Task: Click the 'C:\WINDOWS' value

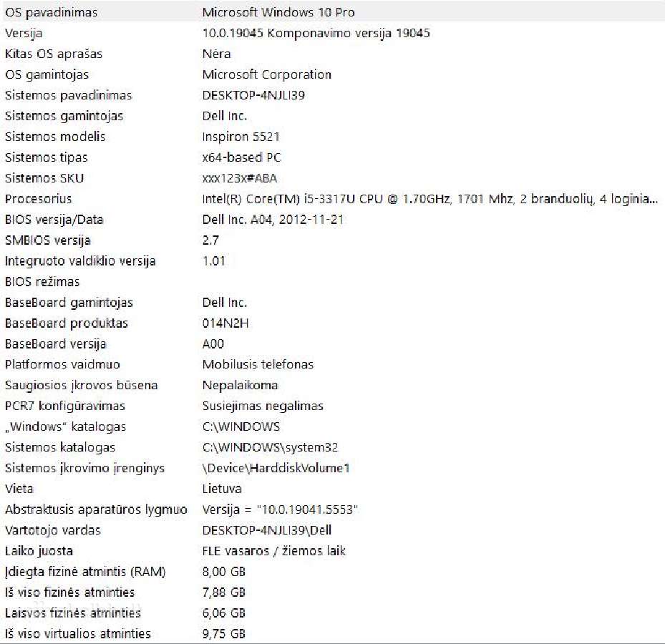Action: [x=241, y=427]
